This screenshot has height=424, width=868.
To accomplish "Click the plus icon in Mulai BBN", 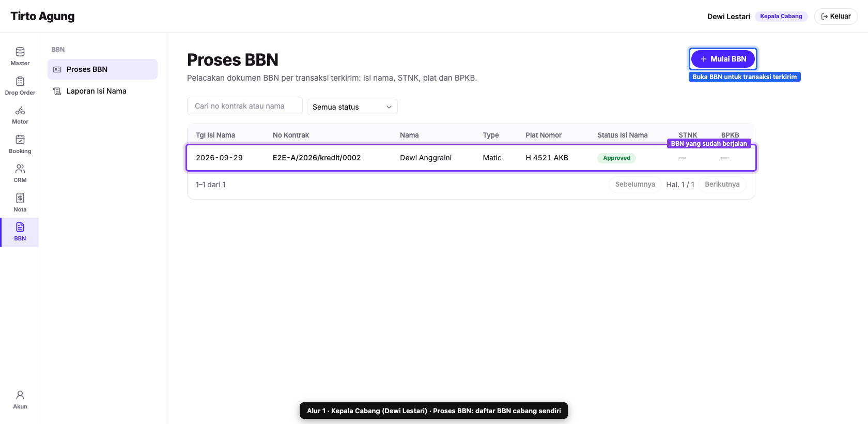I will pos(703,59).
